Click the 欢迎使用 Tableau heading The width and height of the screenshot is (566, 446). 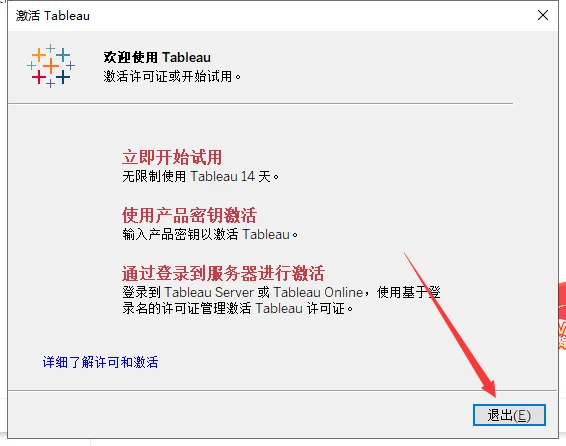tap(157, 57)
